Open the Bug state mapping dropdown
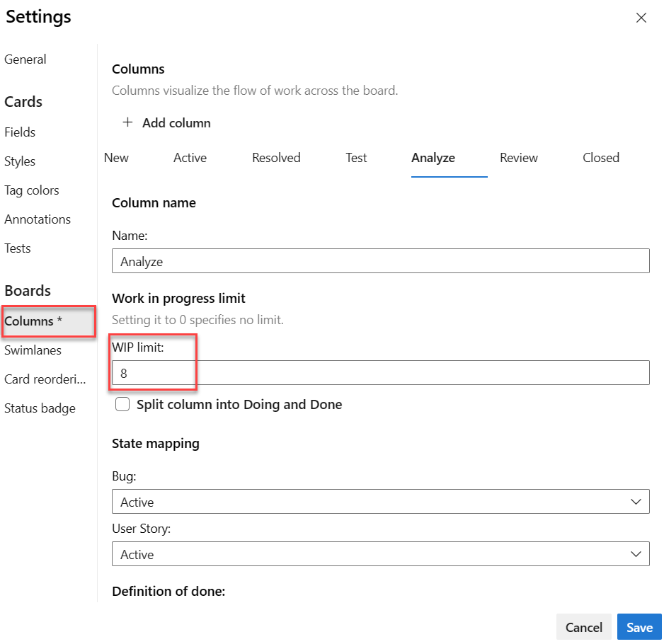The image size is (664, 644). tap(380, 502)
